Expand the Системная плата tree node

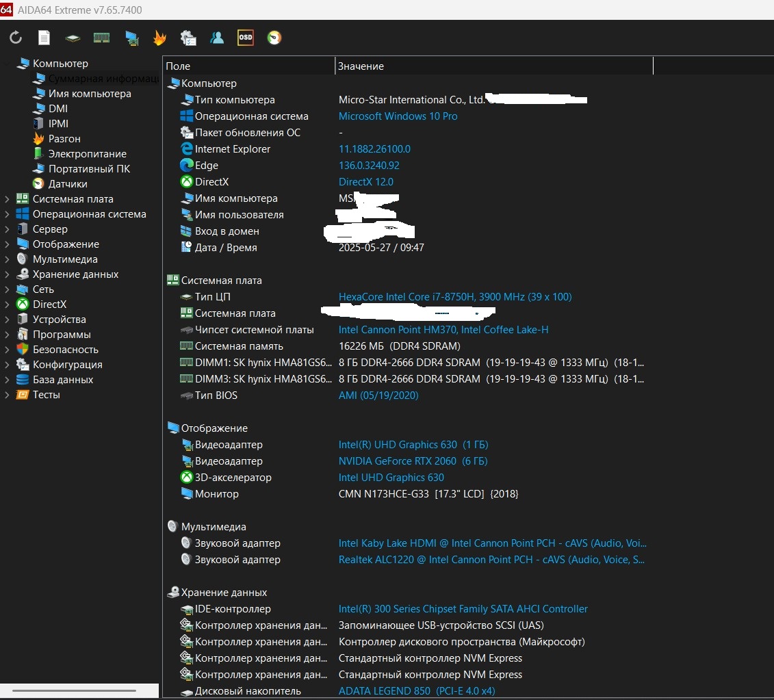[x=8, y=199]
